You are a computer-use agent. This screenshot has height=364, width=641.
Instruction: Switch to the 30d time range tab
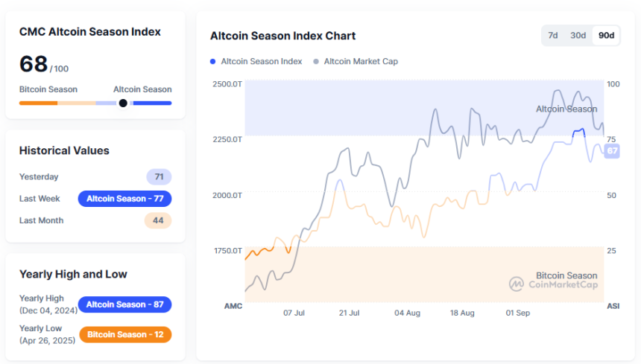click(x=578, y=36)
